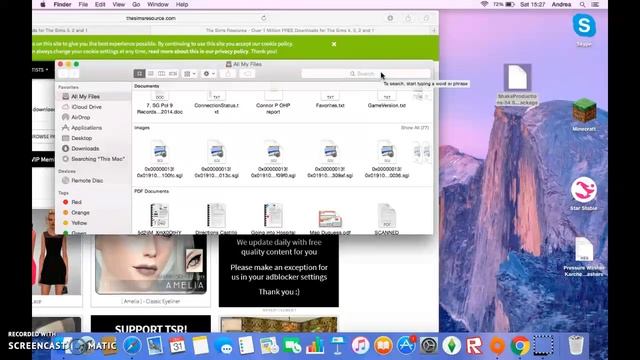The width and height of the screenshot is (640, 360).
Task: Select All My Files in Finder sidebar
Action: pyautogui.click(x=85, y=96)
